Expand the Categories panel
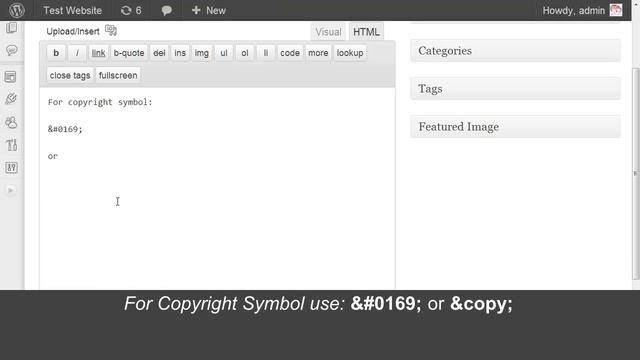 click(x=515, y=51)
